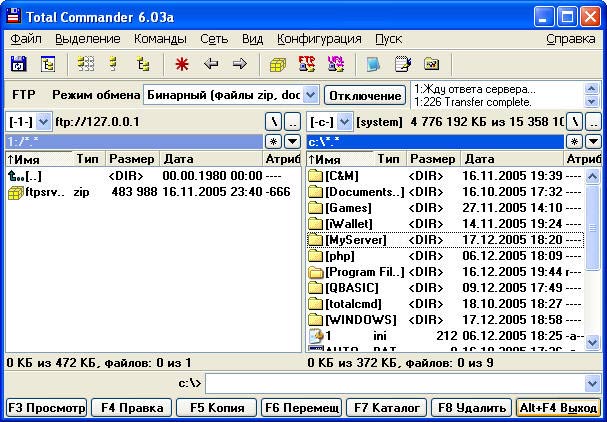Select the [iWallet] folder name
Viewport: 607px width, 422px height.
coord(348,224)
